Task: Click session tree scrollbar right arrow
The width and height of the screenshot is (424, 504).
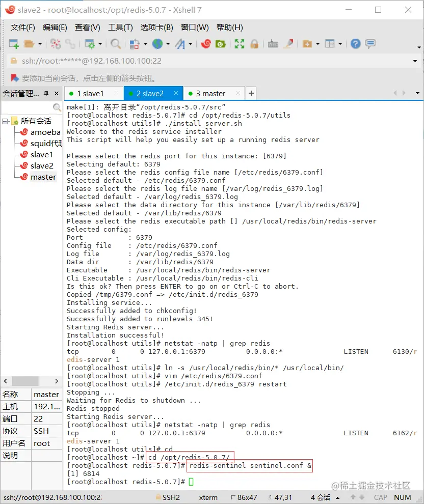Action: point(57,381)
